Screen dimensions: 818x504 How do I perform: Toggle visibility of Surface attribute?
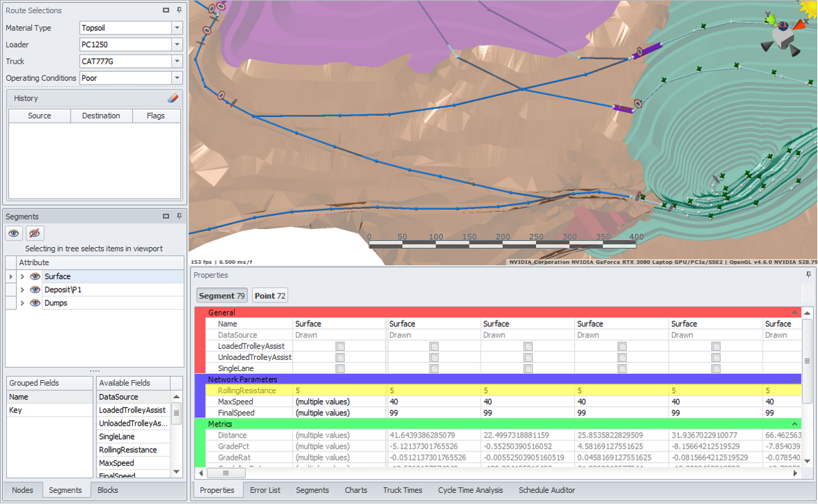coord(35,277)
